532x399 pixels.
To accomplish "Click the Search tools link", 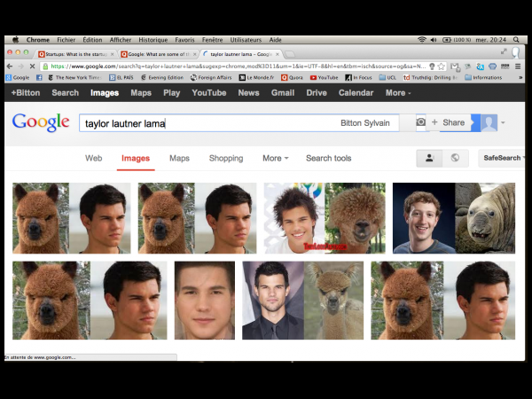I will (328, 158).
